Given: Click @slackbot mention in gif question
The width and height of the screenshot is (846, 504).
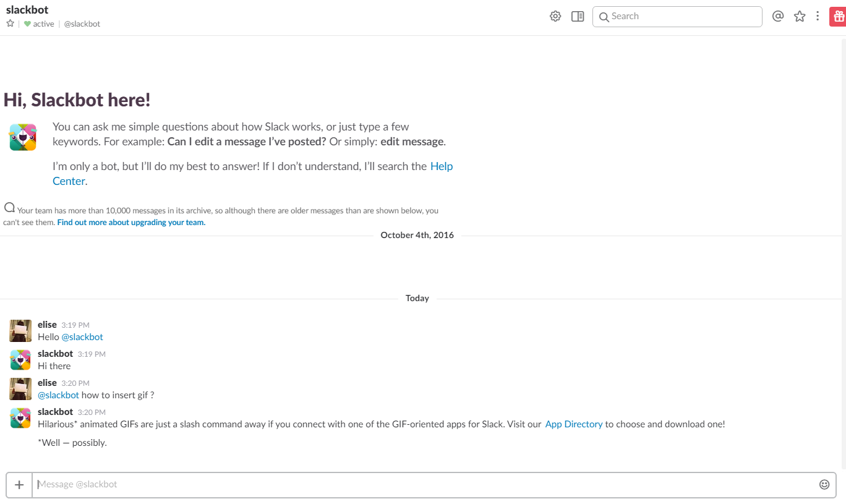Looking at the screenshot, I should 58,395.
